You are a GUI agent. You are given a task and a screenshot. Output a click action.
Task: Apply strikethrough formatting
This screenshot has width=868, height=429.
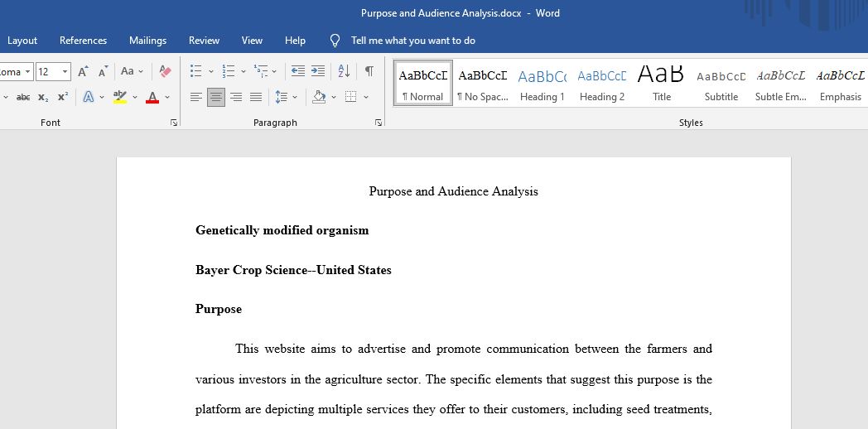[x=23, y=98]
